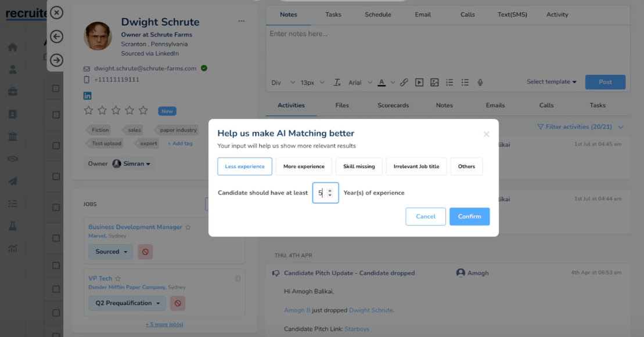Click the LinkedIn profile icon
Image resolution: width=644 pixels, height=337 pixels.
88,96
